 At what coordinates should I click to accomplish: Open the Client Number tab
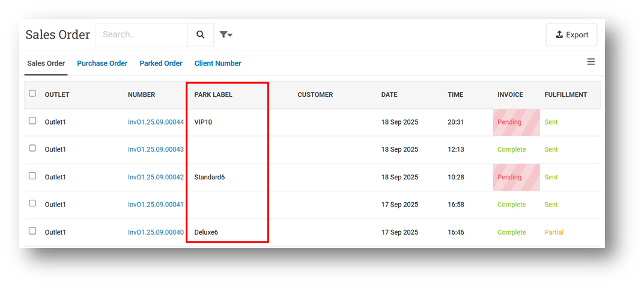[217, 63]
